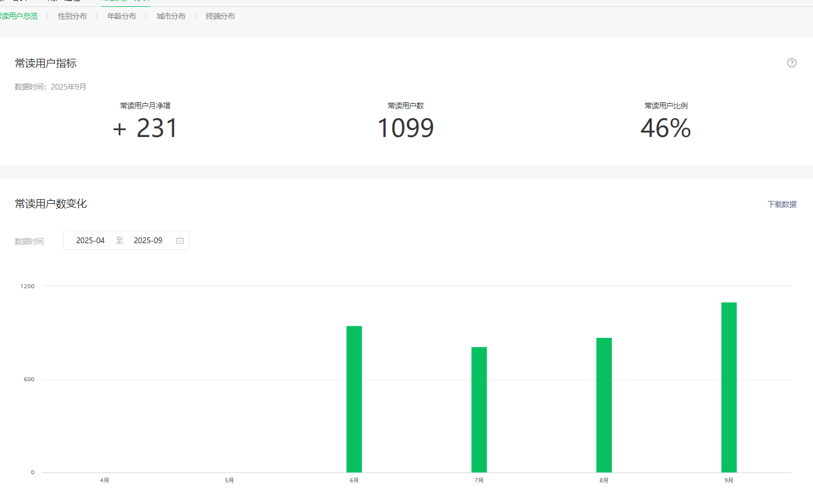Switch to the 年龄分布 tab

(122, 16)
